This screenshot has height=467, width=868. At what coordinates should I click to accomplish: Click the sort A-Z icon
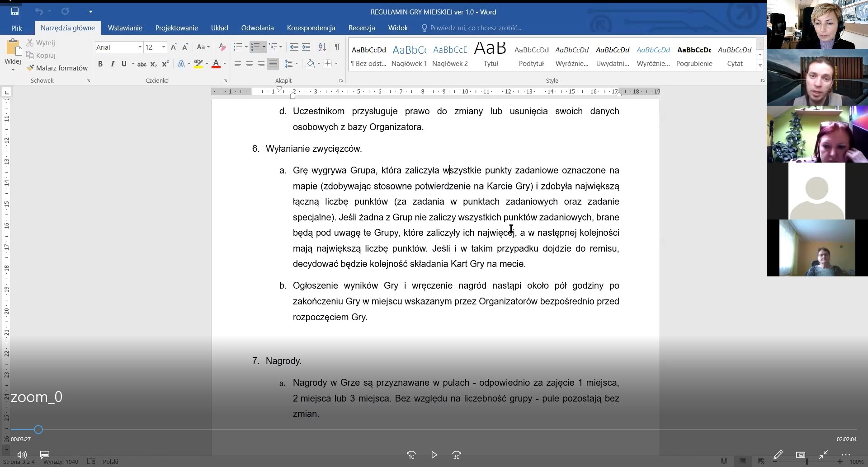[322, 47]
